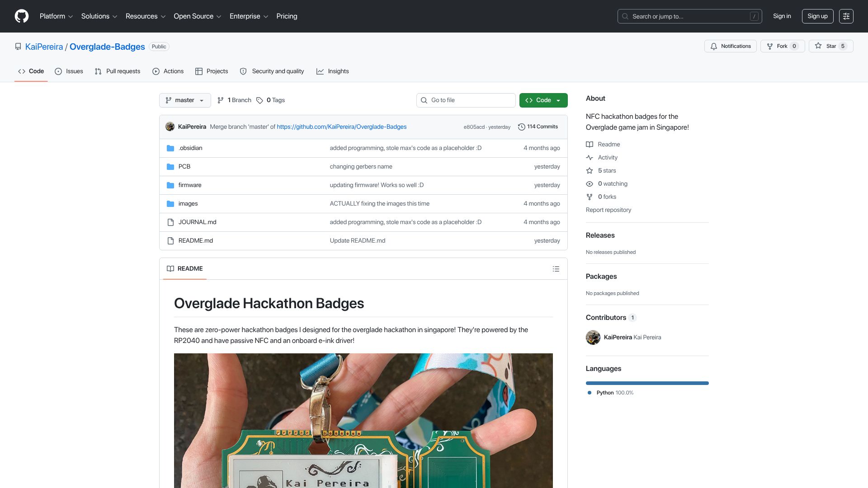Open the Security and quality tab

[272, 71]
